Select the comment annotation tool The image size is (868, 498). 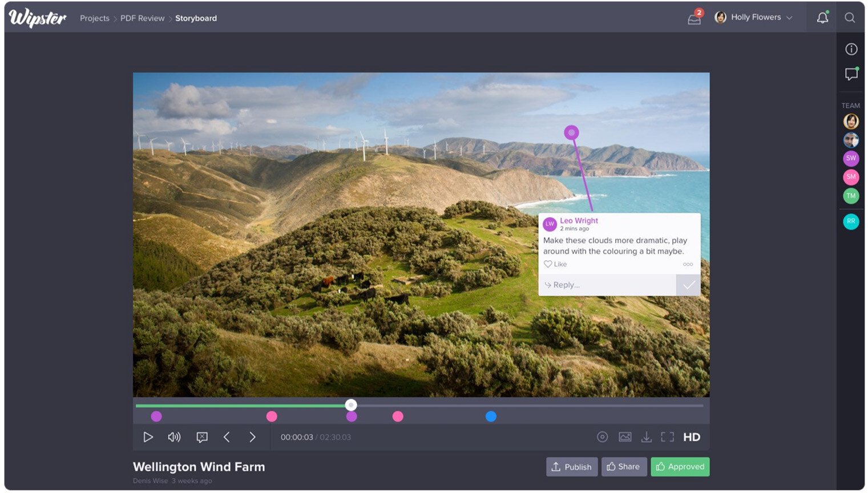point(201,437)
